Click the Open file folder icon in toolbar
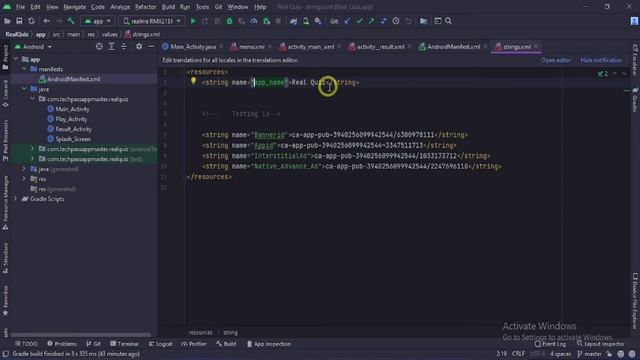Screen dimensions: 640x360 coord(7,21)
